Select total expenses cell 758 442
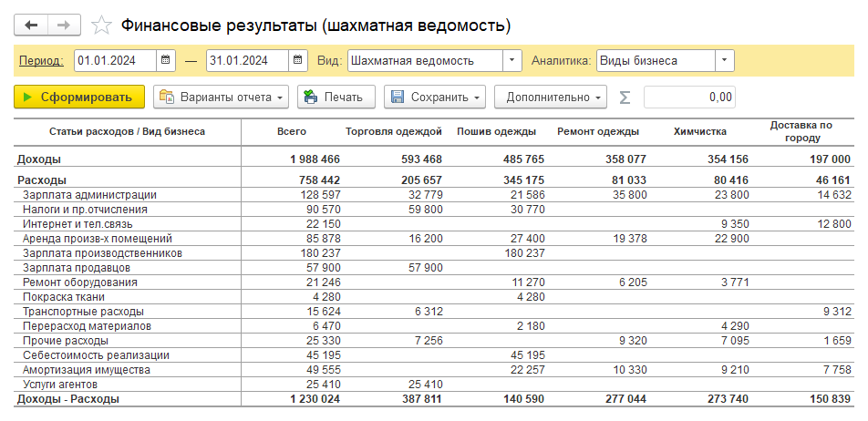The width and height of the screenshot is (868, 421). (320, 180)
